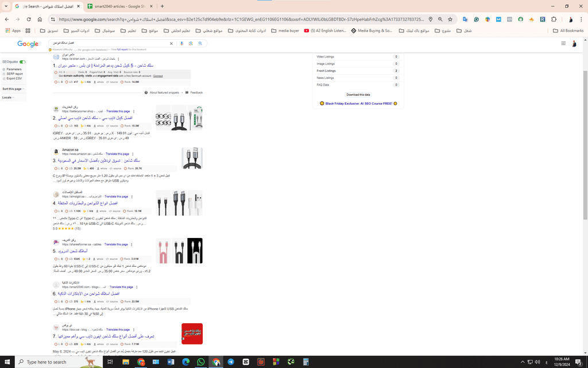Focus the Google search query field

[109, 43]
